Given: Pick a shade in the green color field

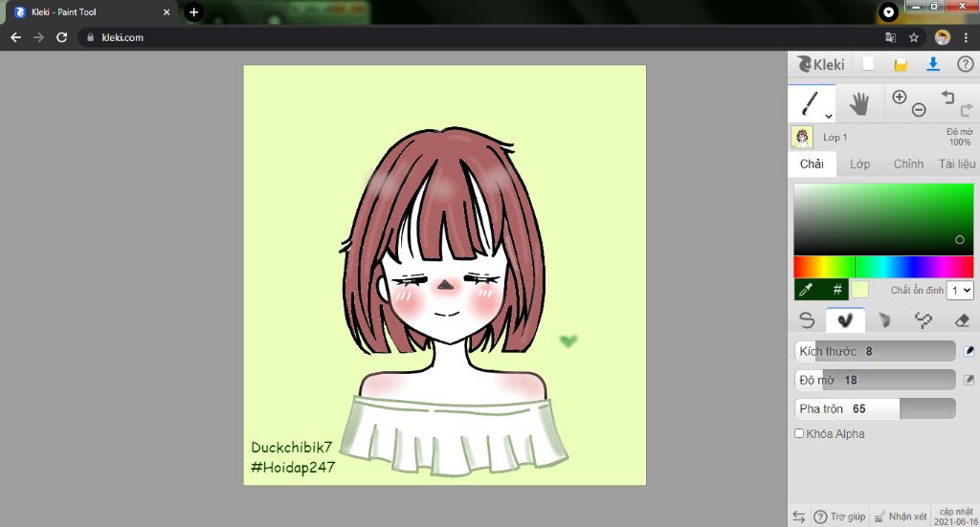Looking at the screenshot, I should 883,218.
